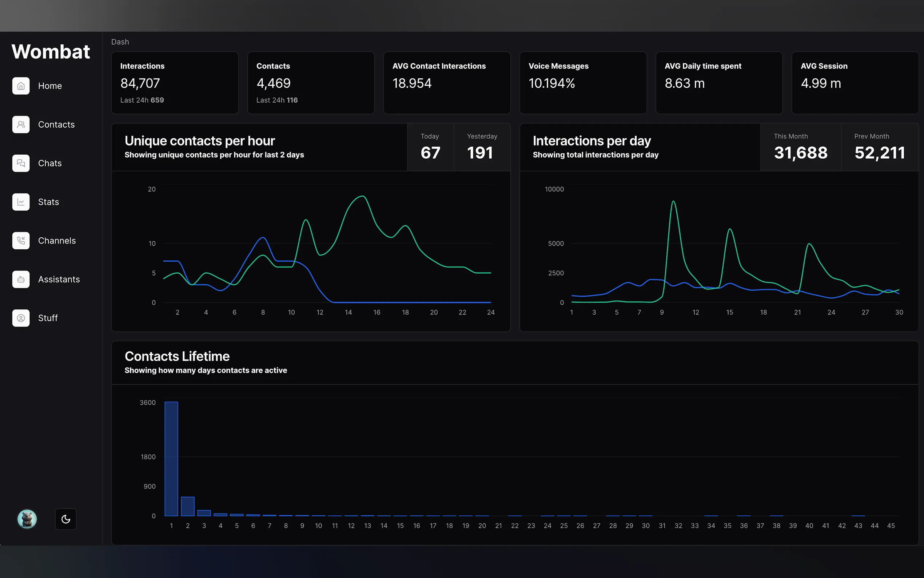Click the Interactions summary card
924x578 pixels.
click(175, 83)
